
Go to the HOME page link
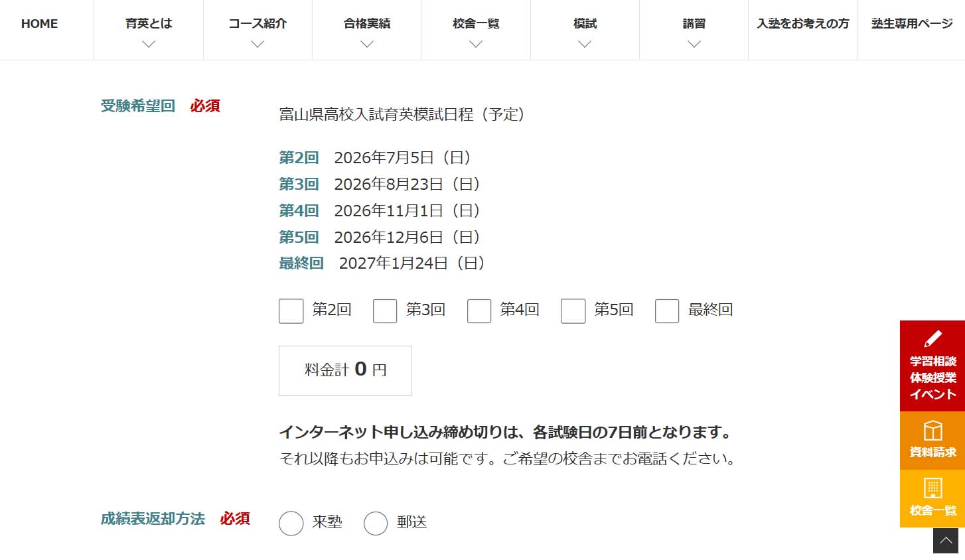(x=40, y=24)
